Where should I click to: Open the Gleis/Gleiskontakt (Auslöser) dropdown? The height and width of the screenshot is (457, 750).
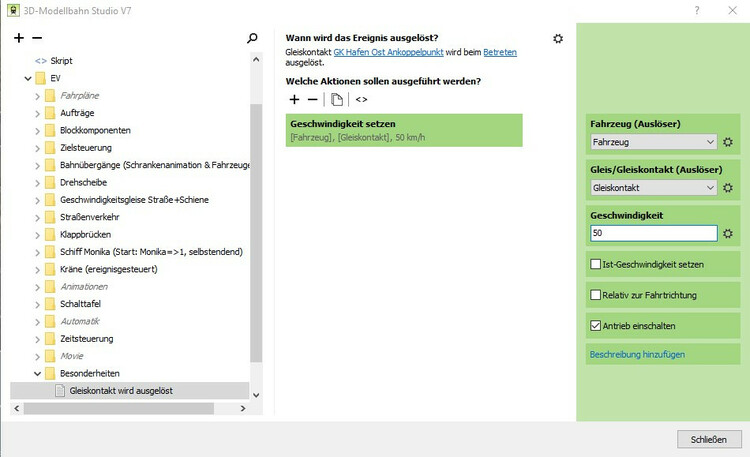click(653, 188)
